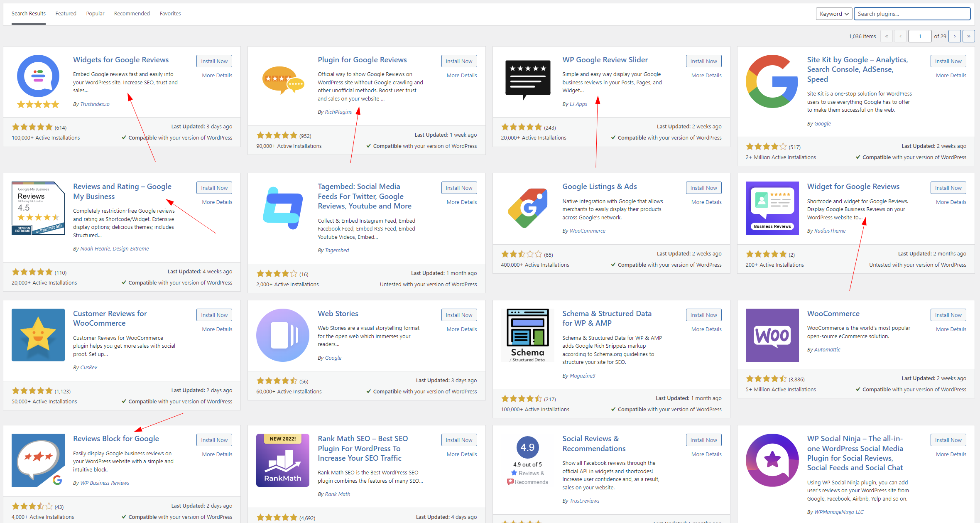980x523 pixels.
Task: Open the Automattic author link
Action: coord(827,349)
